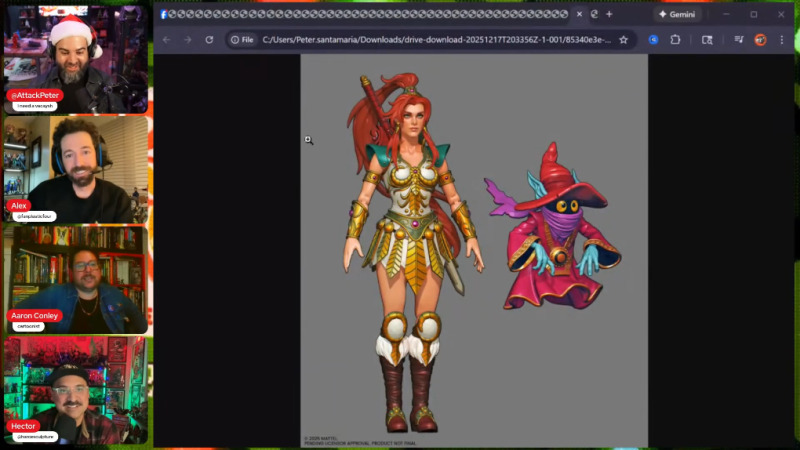Open the media controls music icon
800x450 pixels.
pyautogui.click(x=738, y=40)
